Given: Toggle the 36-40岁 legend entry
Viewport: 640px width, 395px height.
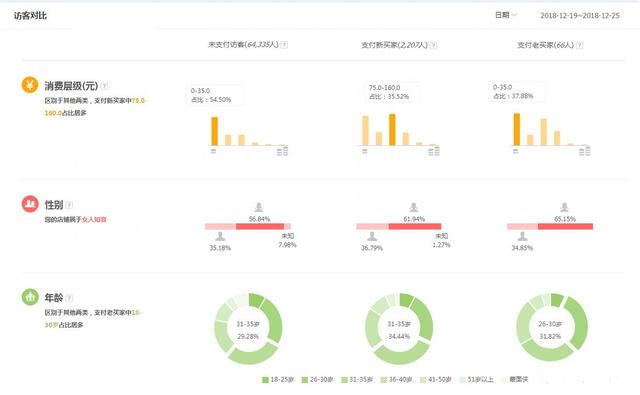Looking at the screenshot, I should click(x=396, y=380).
